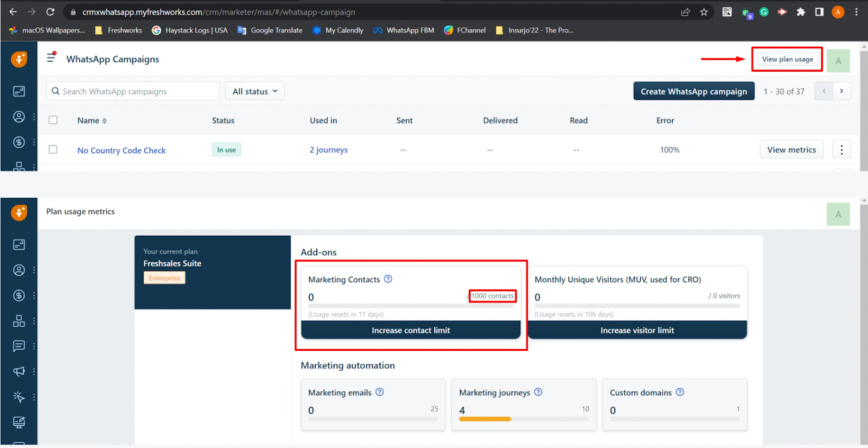This screenshot has height=448, width=868.
Task: Bookmark this page with the star icon
Action: pyautogui.click(x=704, y=12)
